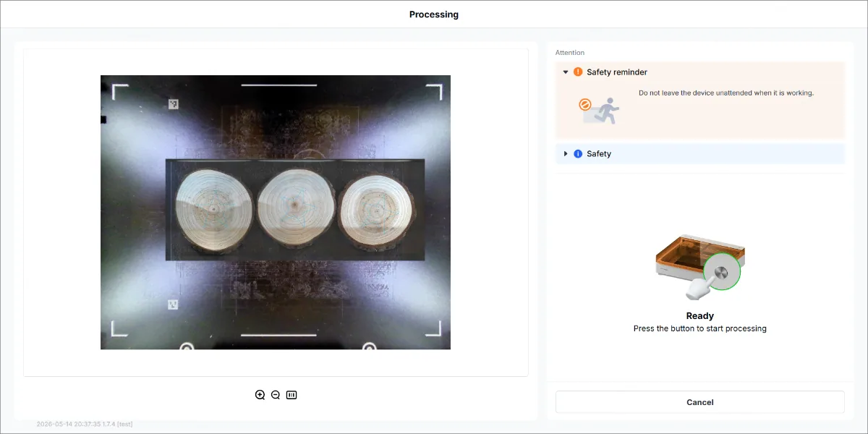Click the unattended device warning message
868x434 pixels.
726,93
